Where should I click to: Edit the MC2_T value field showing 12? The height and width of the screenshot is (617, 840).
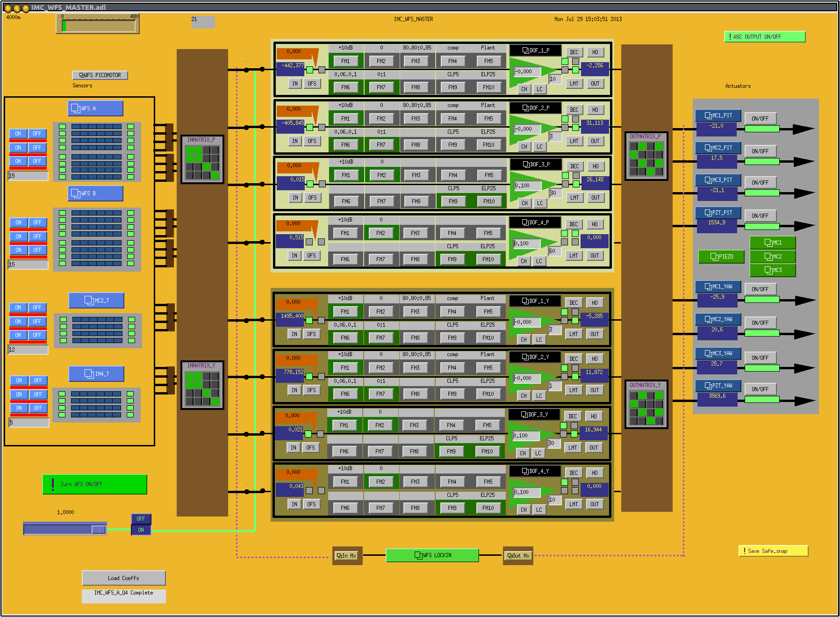point(29,350)
